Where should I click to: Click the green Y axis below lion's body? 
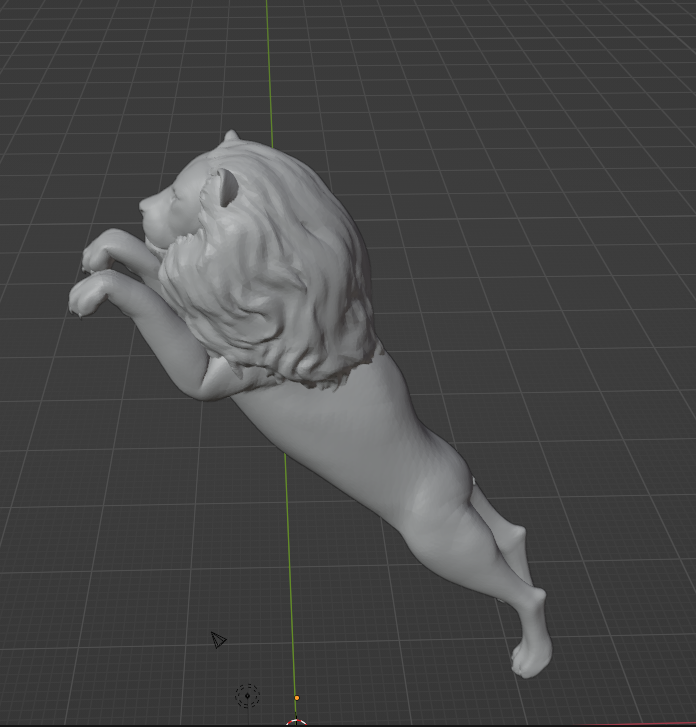pyautogui.click(x=291, y=560)
